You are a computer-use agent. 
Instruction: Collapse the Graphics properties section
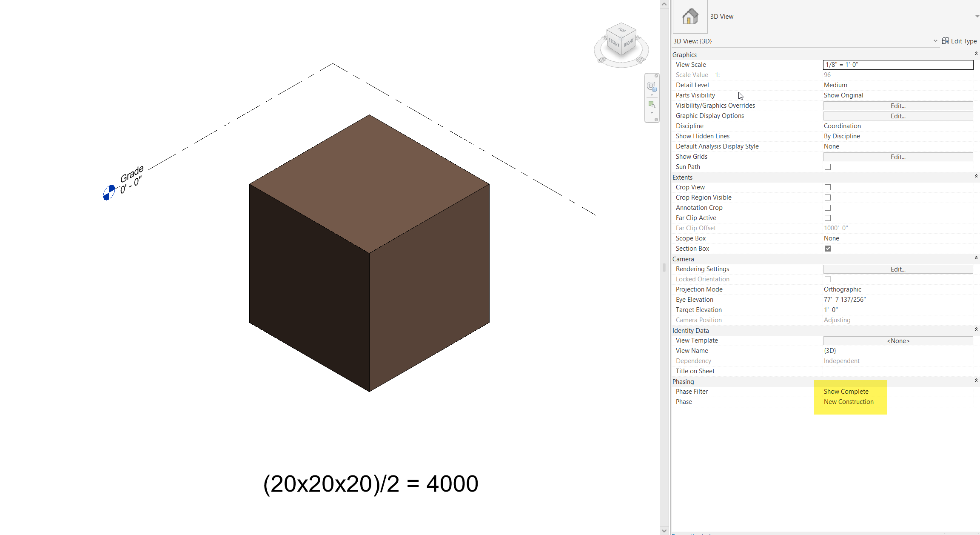977,54
